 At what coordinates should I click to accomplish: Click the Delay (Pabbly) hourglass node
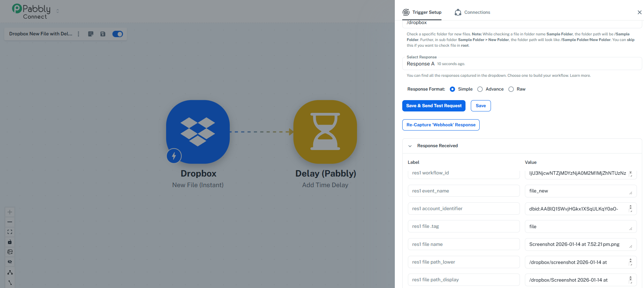click(x=325, y=132)
